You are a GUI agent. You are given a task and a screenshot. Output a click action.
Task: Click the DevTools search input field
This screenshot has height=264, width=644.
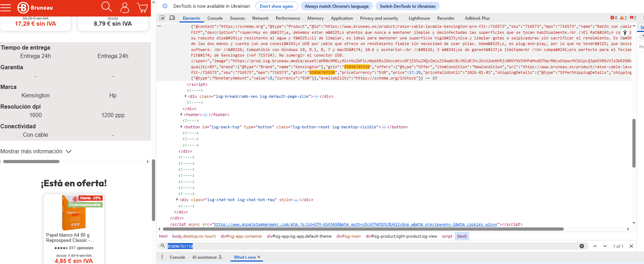click(x=372, y=246)
